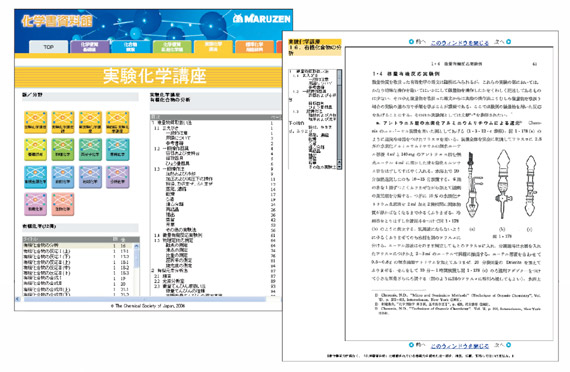Viewport: 570px width, 372px height.
Task: Select the bright green category icon
Action: click(63, 149)
